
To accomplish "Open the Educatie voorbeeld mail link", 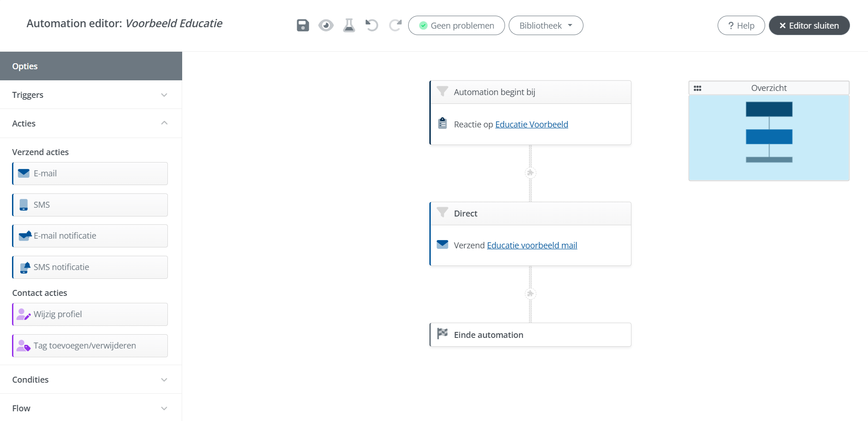I will (532, 245).
